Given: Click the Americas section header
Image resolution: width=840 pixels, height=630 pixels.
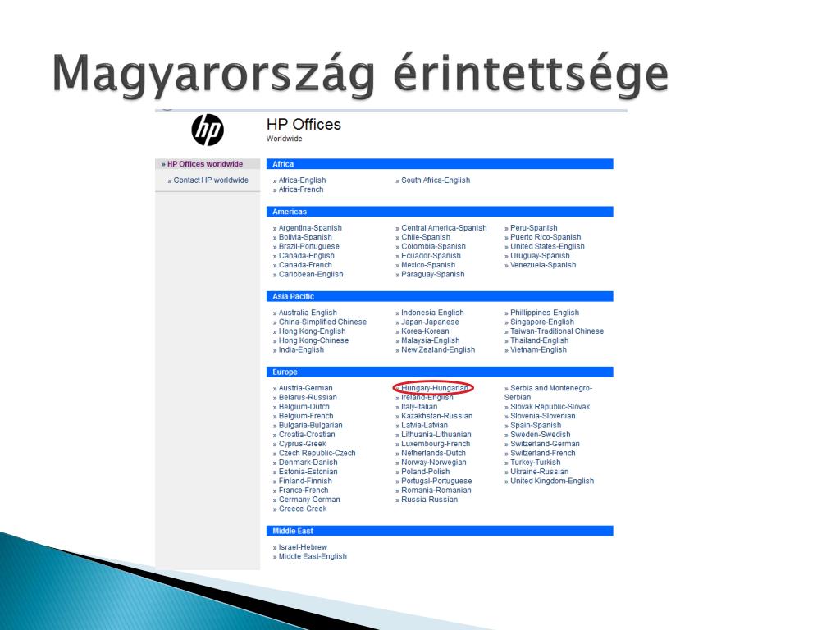Looking at the screenshot, I should (440, 212).
